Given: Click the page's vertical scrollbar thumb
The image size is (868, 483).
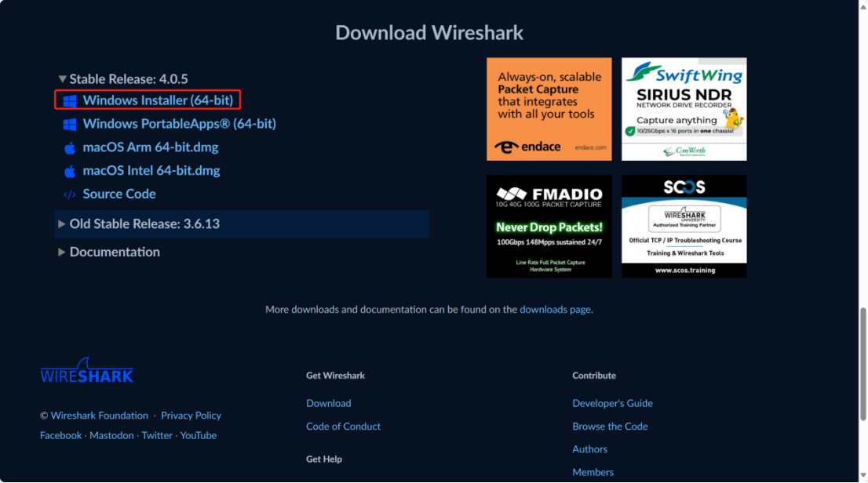Looking at the screenshot, I should click(863, 364).
